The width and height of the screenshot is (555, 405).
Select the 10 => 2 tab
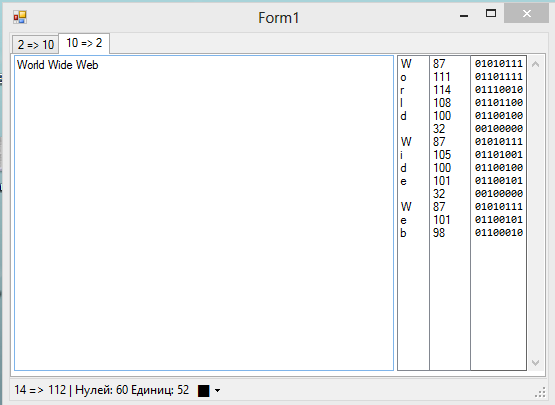(84, 43)
